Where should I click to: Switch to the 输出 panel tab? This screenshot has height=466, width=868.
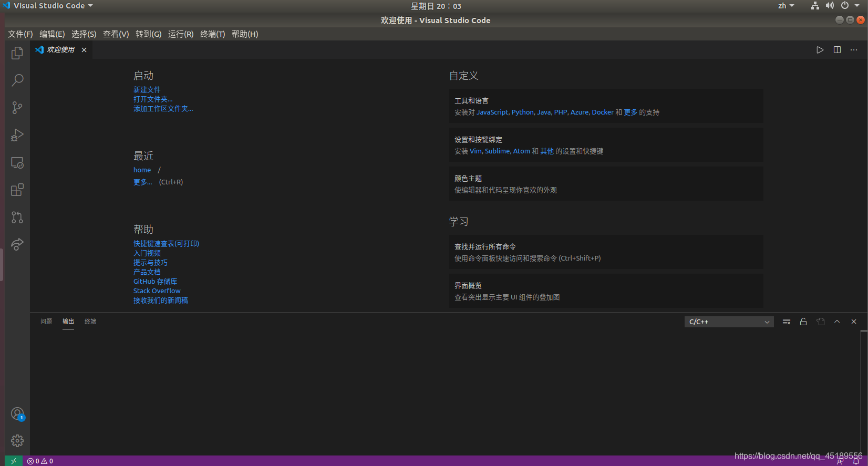coord(68,322)
